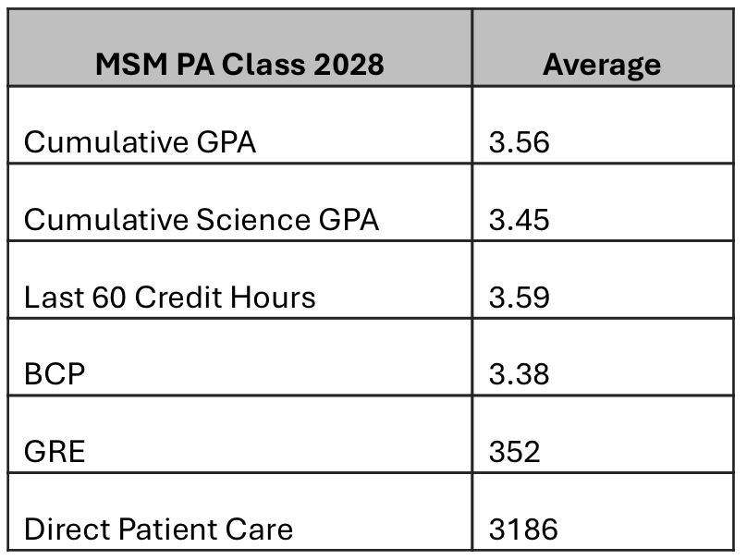Click the 3.59 average value
747x560 pixels.
click(x=519, y=298)
